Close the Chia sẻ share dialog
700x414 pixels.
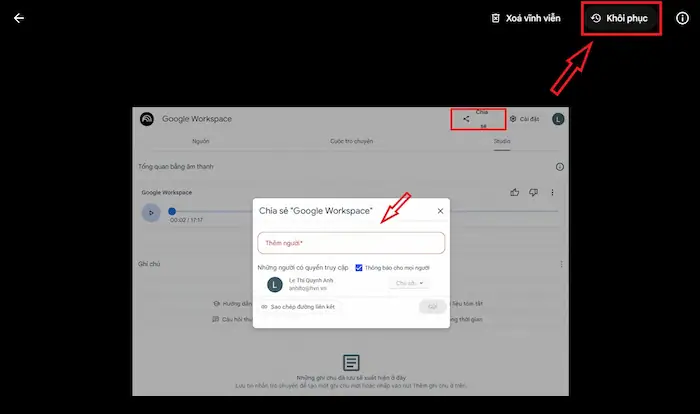tap(440, 211)
